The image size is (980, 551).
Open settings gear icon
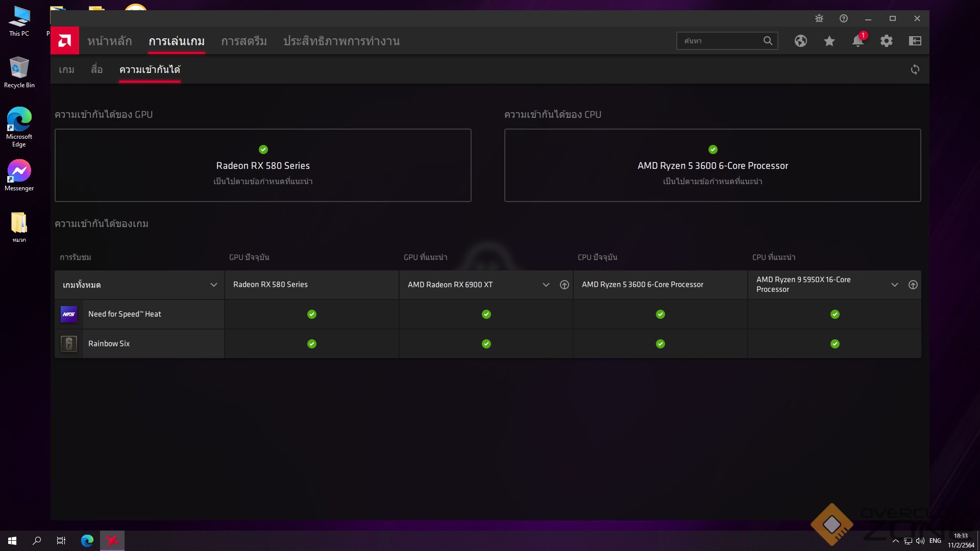887,41
